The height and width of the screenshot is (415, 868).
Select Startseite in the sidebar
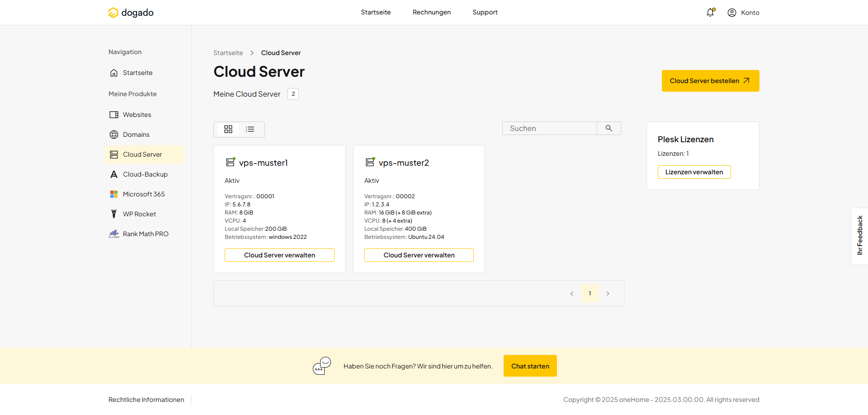[145, 73]
